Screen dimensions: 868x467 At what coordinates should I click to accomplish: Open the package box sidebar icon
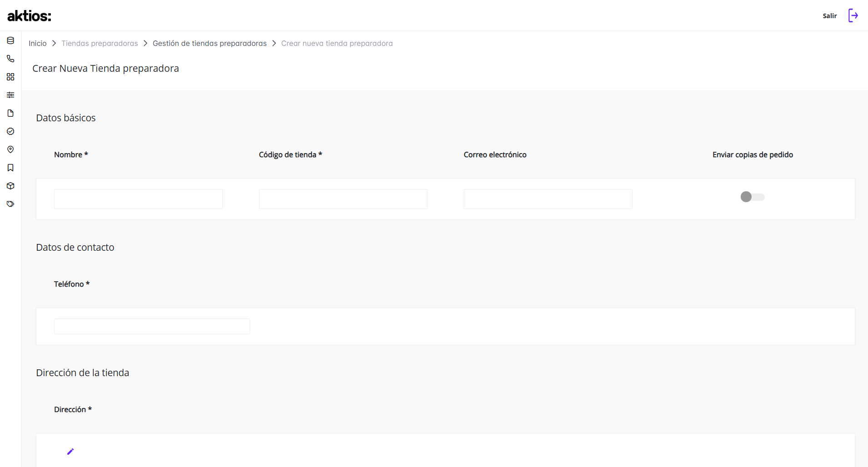click(10, 186)
